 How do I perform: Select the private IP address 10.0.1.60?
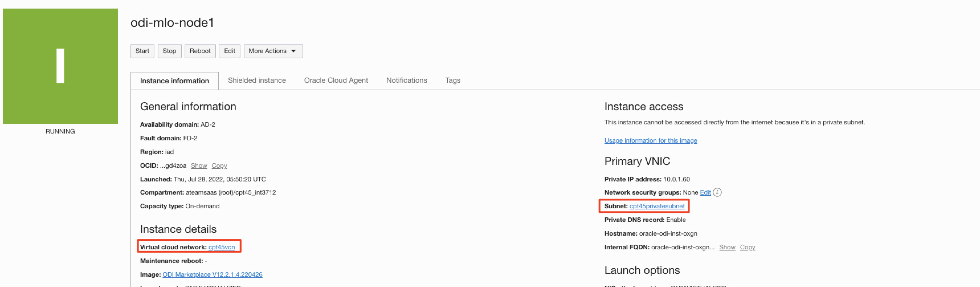(676, 179)
